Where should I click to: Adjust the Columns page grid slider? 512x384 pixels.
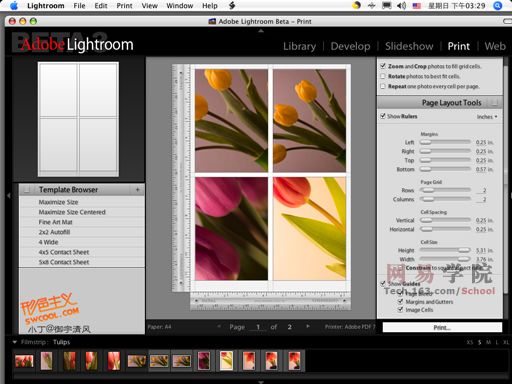(x=445, y=199)
